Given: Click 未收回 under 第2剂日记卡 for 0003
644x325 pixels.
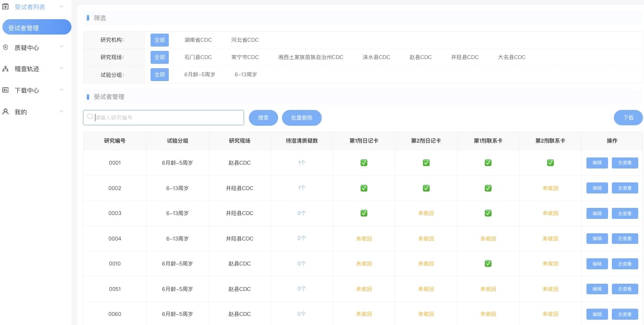Looking at the screenshot, I should pyautogui.click(x=426, y=213).
